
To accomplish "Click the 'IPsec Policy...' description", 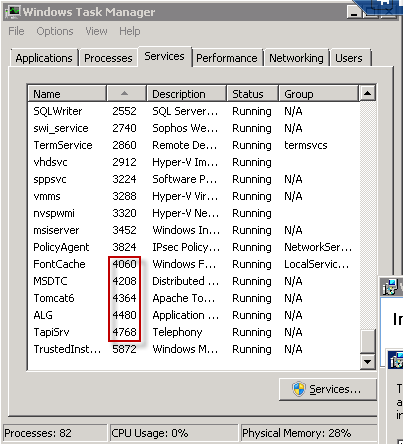I will coord(186,247).
